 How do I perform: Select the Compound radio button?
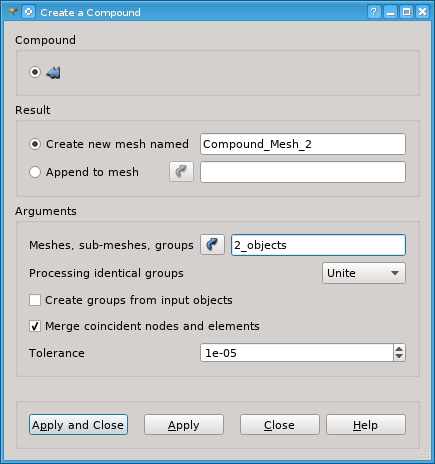coord(35,72)
